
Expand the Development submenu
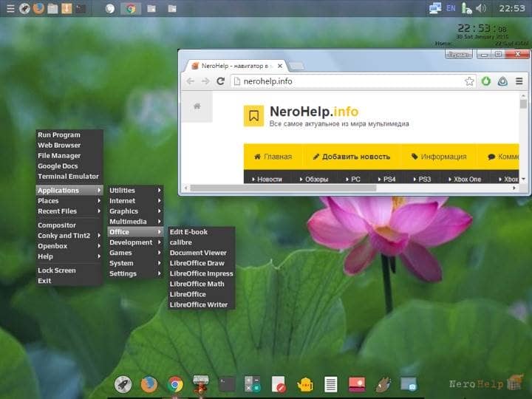[135, 242]
